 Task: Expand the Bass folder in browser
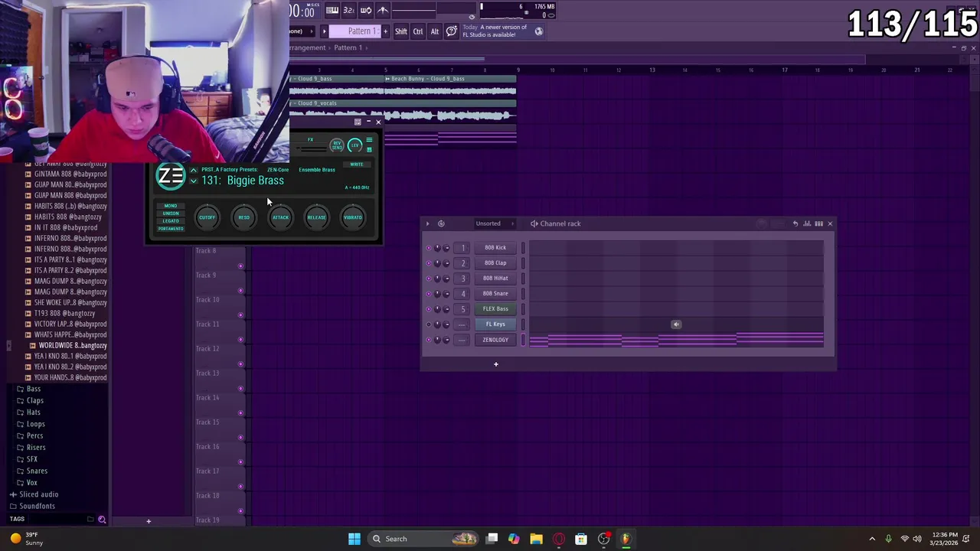click(x=33, y=389)
